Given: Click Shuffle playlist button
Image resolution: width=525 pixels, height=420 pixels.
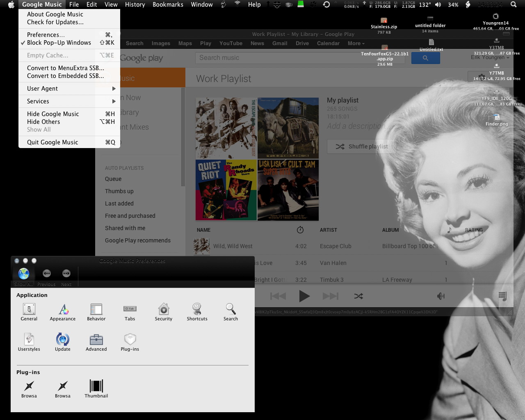Looking at the screenshot, I should click(361, 146).
